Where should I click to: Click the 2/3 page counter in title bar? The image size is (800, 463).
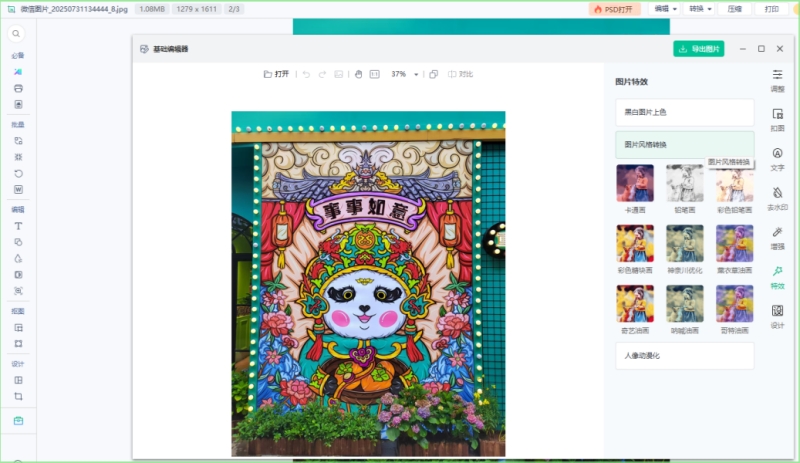[234, 9]
